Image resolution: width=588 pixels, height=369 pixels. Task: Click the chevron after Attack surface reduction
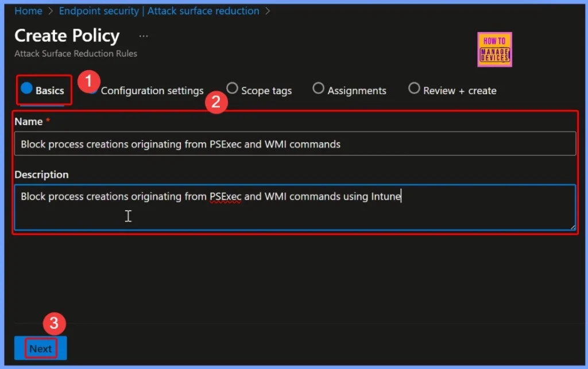click(268, 10)
